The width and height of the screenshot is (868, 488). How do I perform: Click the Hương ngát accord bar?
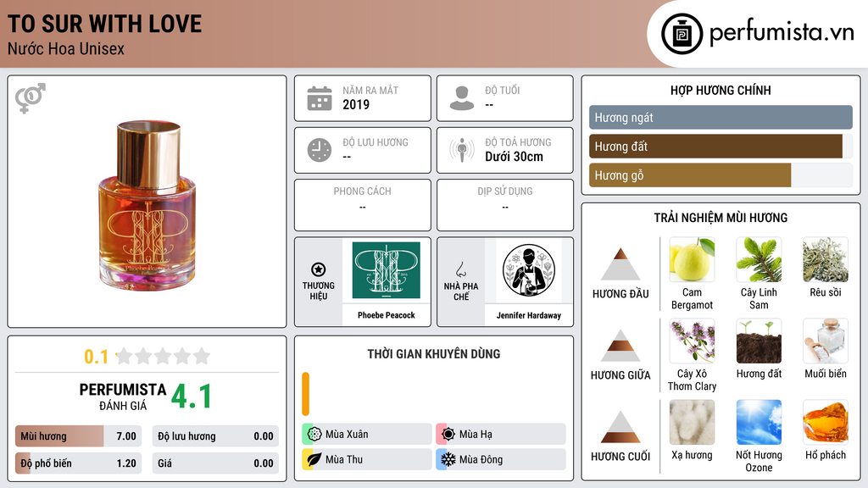coord(721,117)
